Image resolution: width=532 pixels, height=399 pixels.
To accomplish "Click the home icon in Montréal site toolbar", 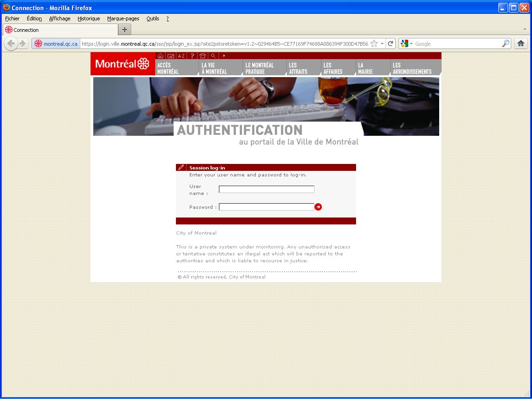I will coord(160,56).
